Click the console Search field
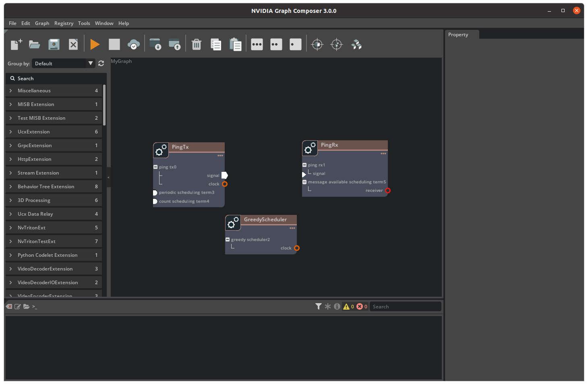The image size is (588, 385). pos(406,306)
